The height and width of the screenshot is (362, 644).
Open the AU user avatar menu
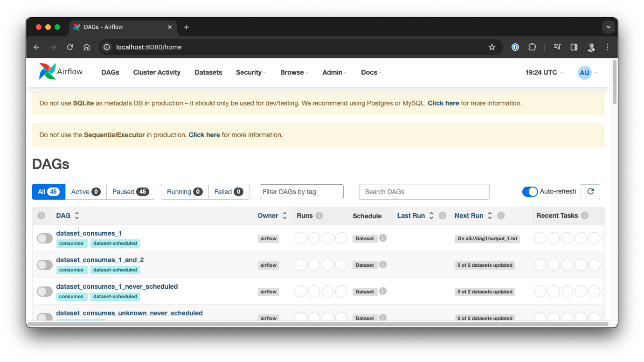coord(584,72)
